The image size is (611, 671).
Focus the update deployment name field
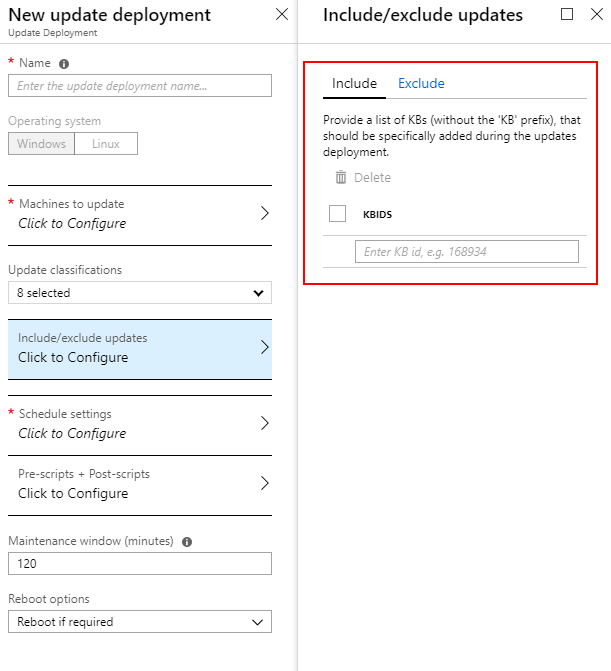tap(140, 86)
